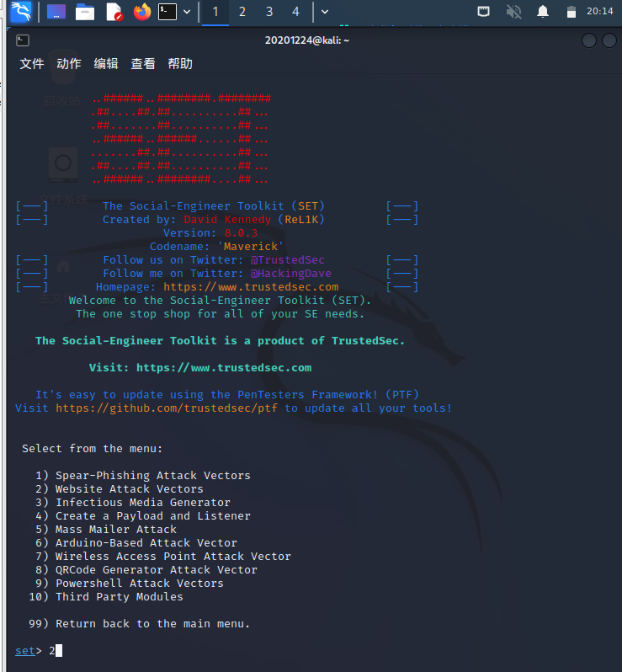The width and height of the screenshot is (622, 672).
Task: Click the Visit: https://www.trustedsec.com bold link
Action: tap(200, 368)
